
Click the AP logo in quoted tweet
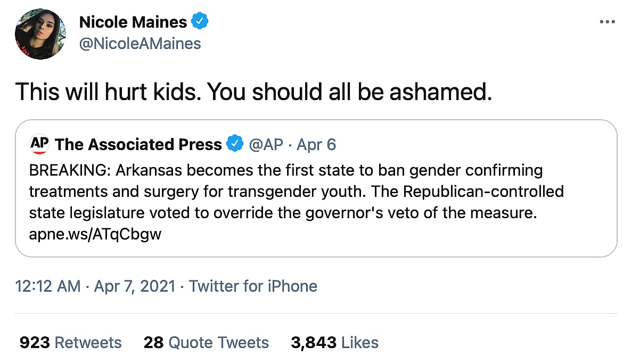pos(40,144)
